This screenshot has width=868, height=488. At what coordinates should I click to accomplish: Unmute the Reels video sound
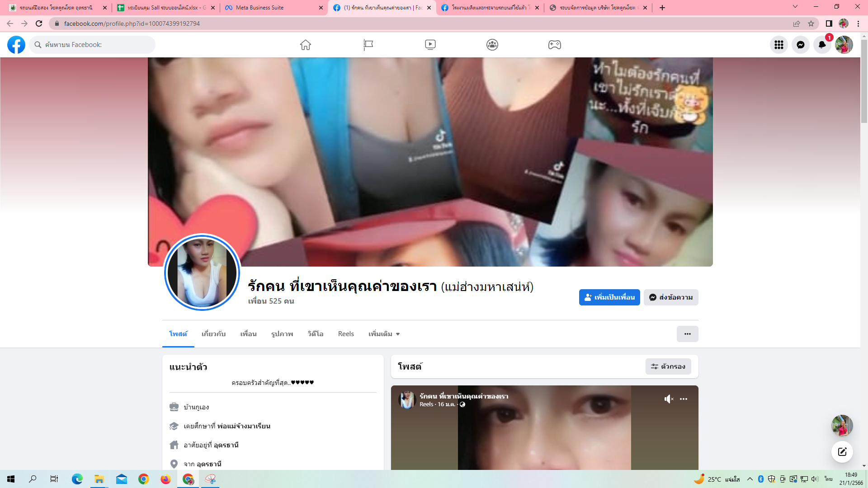[669, 399]
